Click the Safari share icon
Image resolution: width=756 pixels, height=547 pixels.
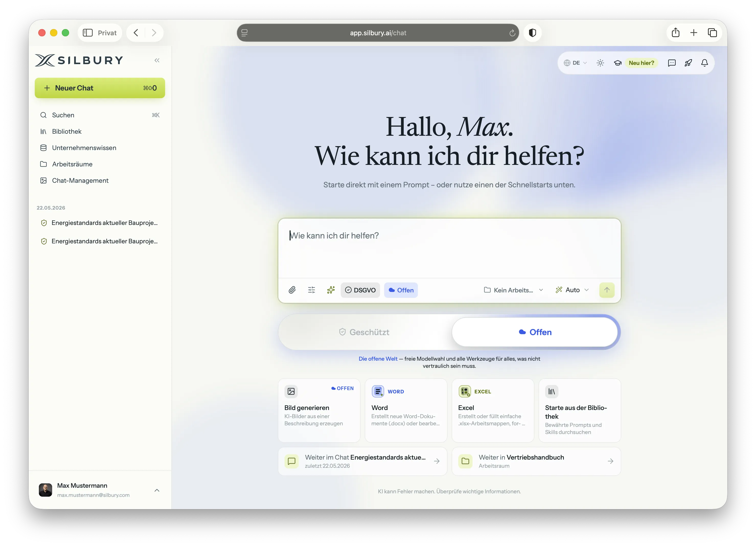pos(676,33)
